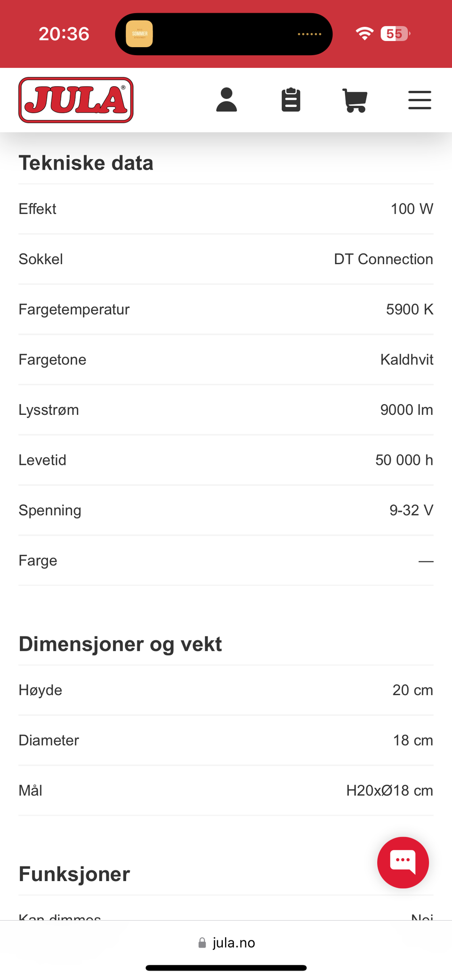The width and height of the screenshot is (452, 980).
Task: Tap the lock icon beside jula.no
Action: 202,942
